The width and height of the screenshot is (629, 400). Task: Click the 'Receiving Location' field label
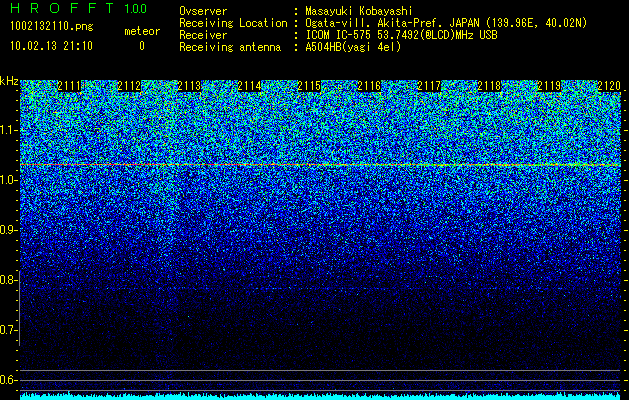(x=233, y=23)
